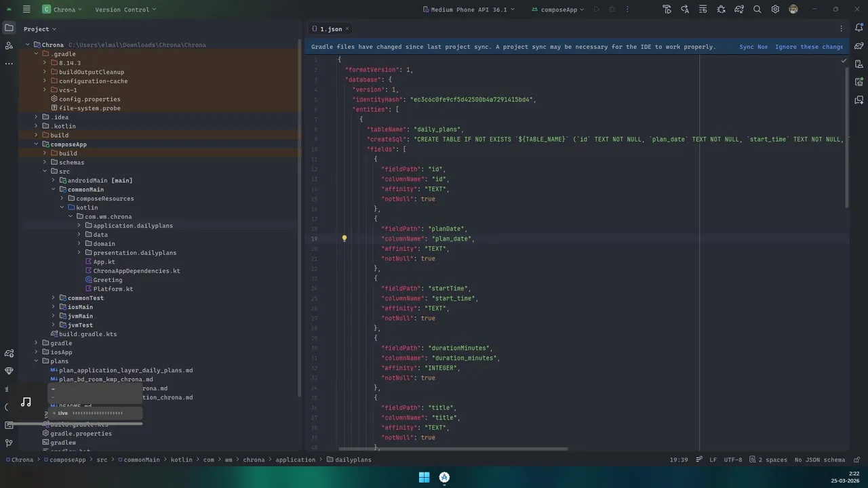Screen dimensions: 868x488
Task: Open the Running Devices icon on right sidebar
Action: (859, 82)
